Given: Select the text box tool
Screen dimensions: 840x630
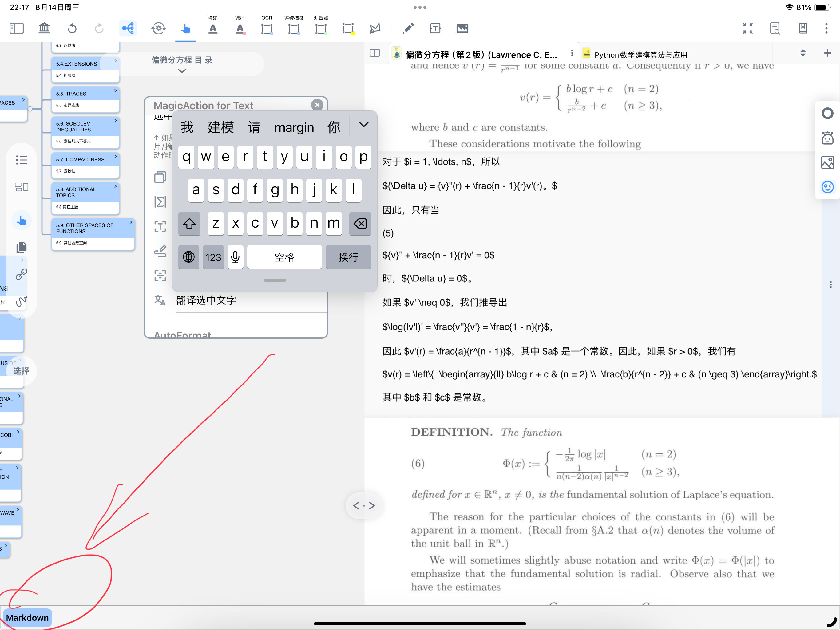Looking at the screenshot, I should 435,29.
